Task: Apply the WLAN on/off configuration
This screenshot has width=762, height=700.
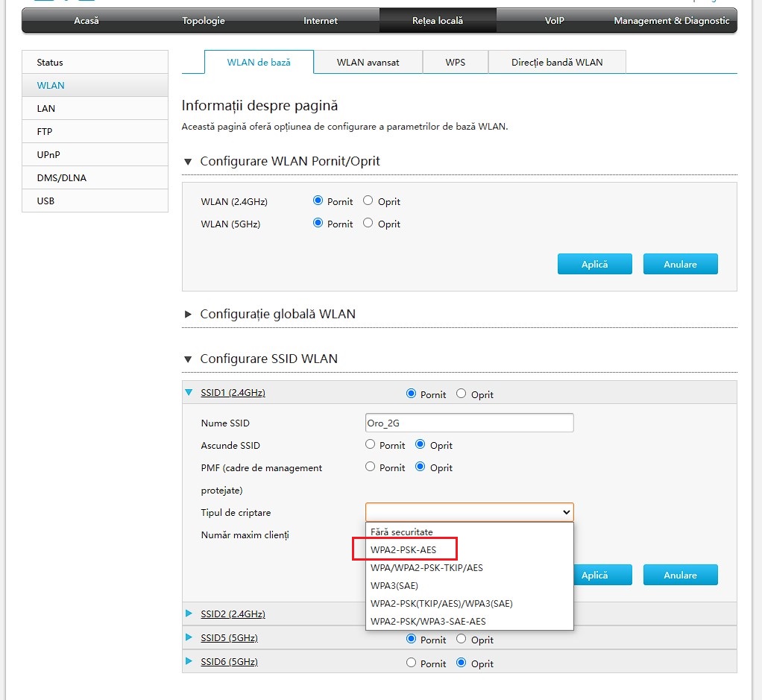Action: point(594,263)
